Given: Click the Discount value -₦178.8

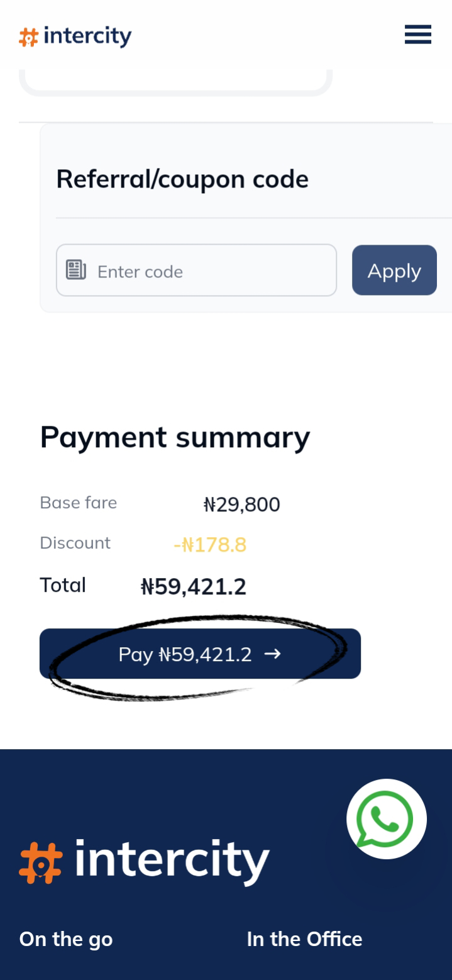Looking at the screenshot, I should tap(210, 545).
